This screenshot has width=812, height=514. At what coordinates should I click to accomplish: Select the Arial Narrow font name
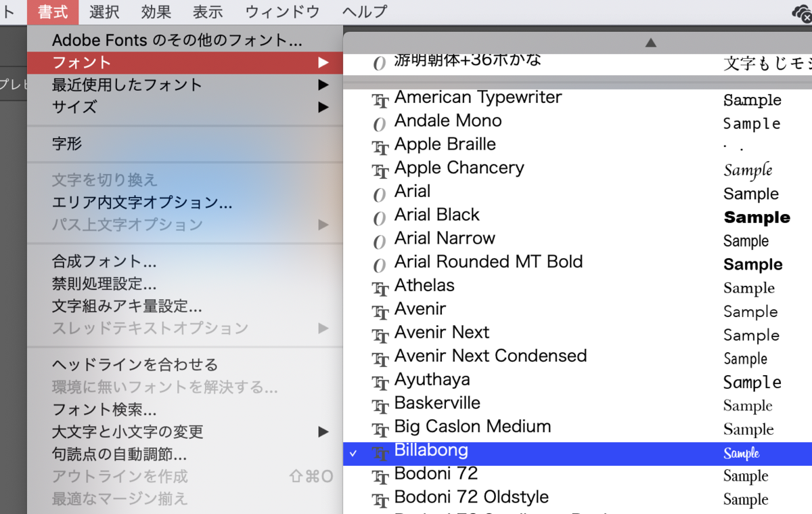445,238
